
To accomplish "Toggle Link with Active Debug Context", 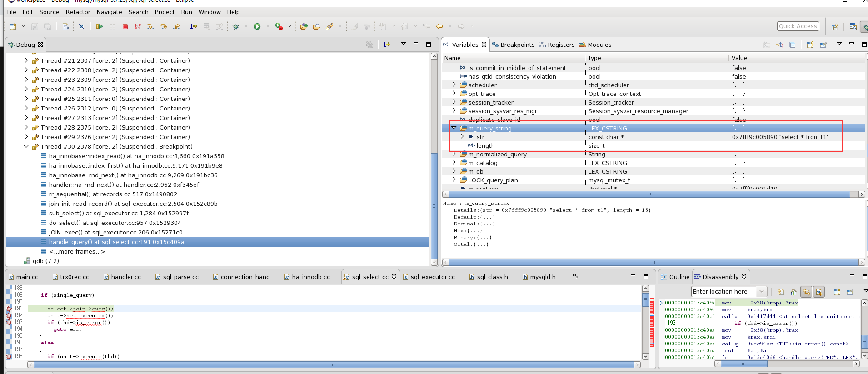I will pos(806,292).
